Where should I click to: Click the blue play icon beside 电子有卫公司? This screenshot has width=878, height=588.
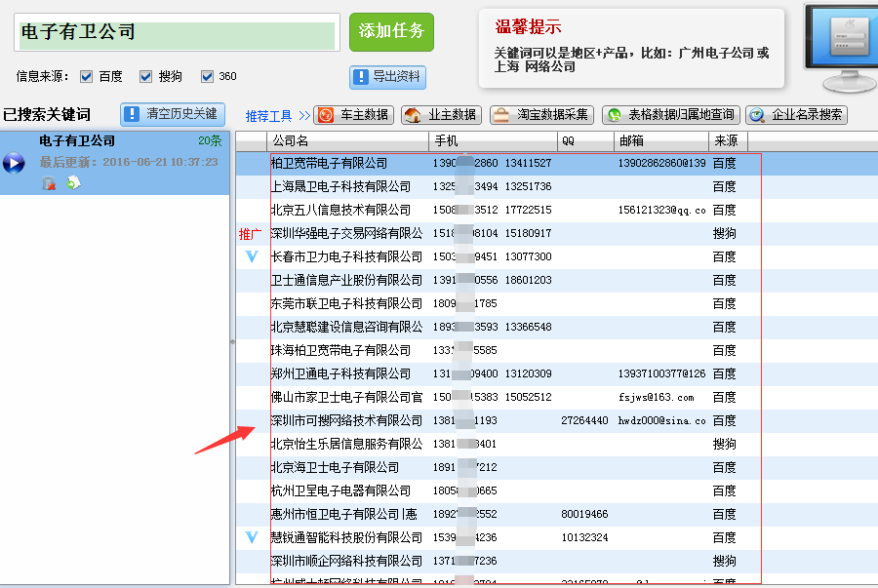click(14, 162)
